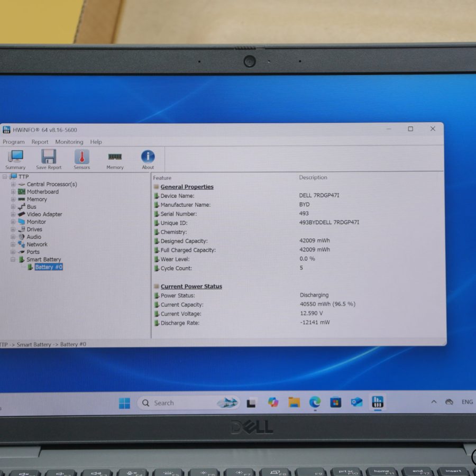Image resolution: width=476 pixels, height=476 pixels.
Task: Open the Sensors thermometer icon
Action: point(81,159)
